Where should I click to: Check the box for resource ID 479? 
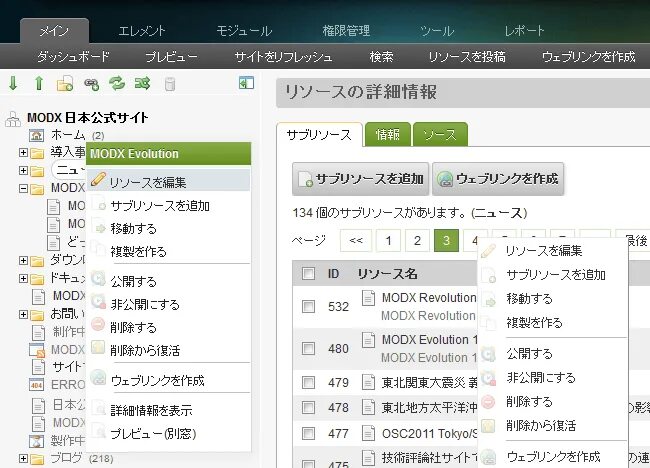(308, 382)
